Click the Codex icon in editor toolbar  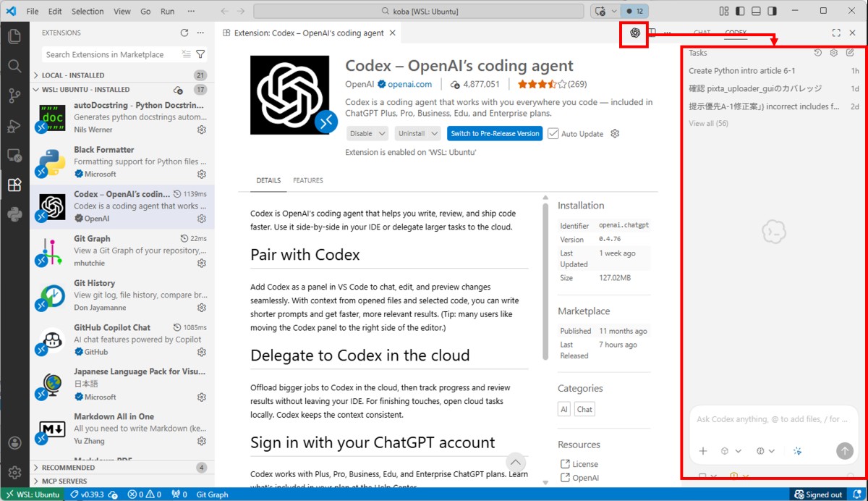[x=634, y=33]
